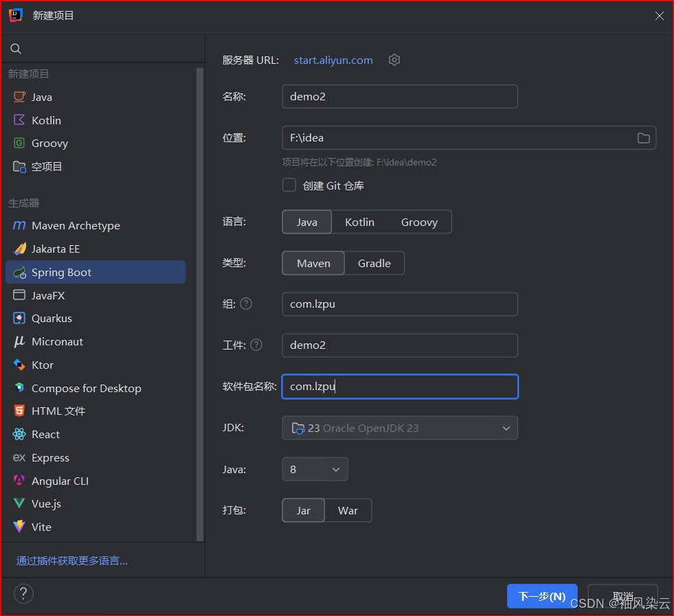Select the Vite generator icon

[x=19, y=527]
